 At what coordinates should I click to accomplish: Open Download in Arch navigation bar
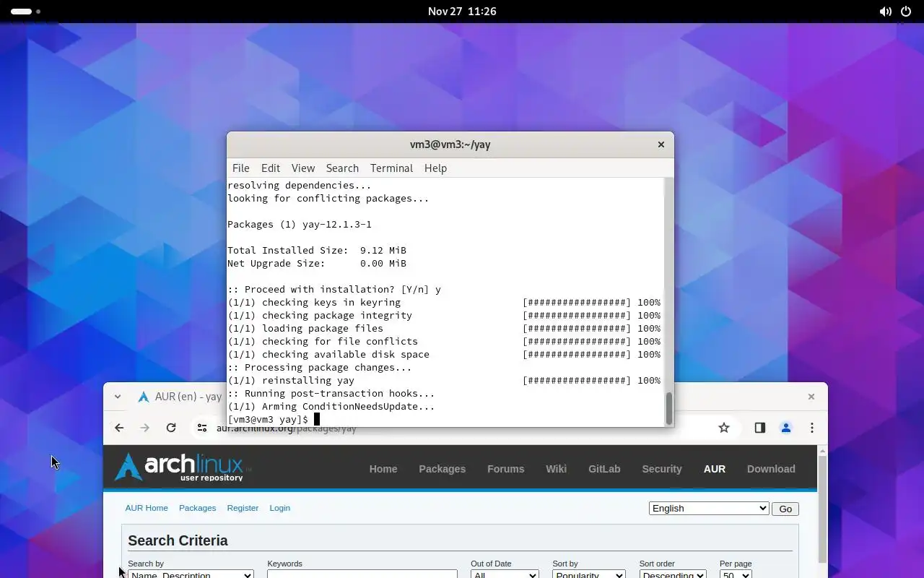(771, 469)
